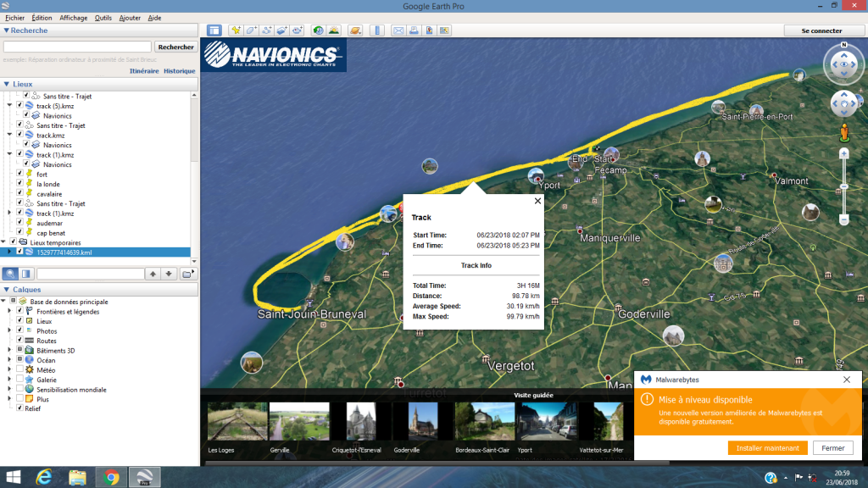Collapse the Lieux panel
The height and width of the screenshot is (488, 868).
pos(7,84)
